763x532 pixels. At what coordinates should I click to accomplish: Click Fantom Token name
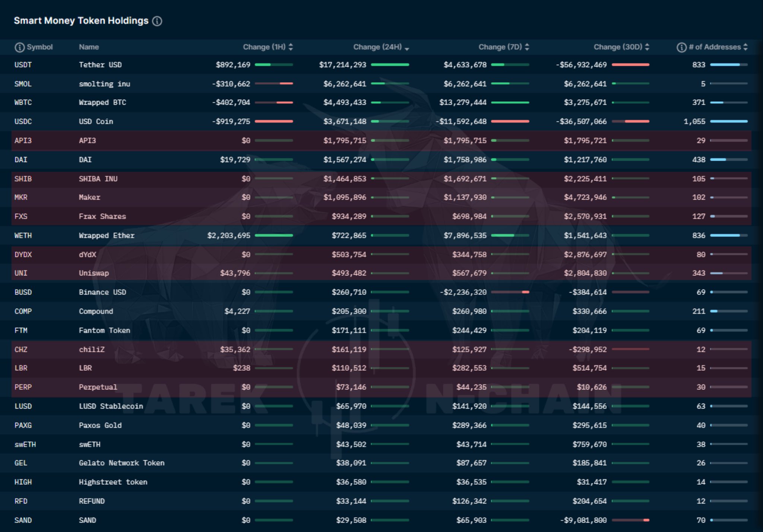click(104, 330)
